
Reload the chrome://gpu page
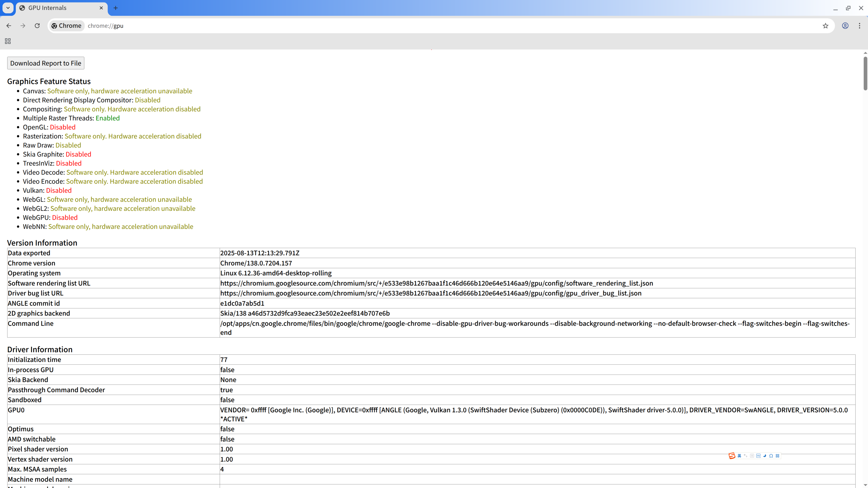pos(37,26)
